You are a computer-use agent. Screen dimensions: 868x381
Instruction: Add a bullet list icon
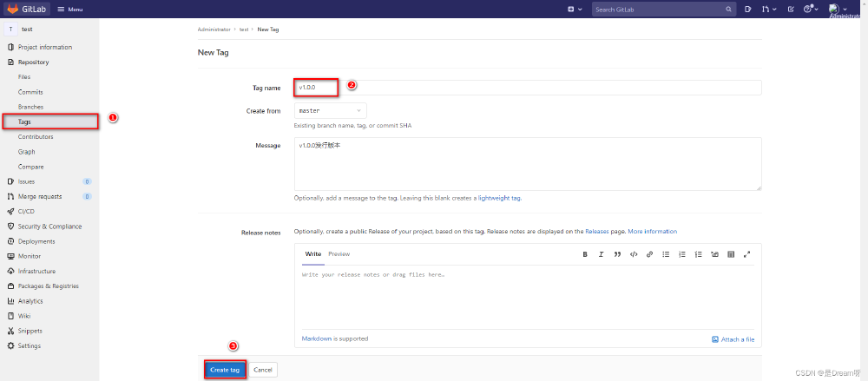point(666,254)
